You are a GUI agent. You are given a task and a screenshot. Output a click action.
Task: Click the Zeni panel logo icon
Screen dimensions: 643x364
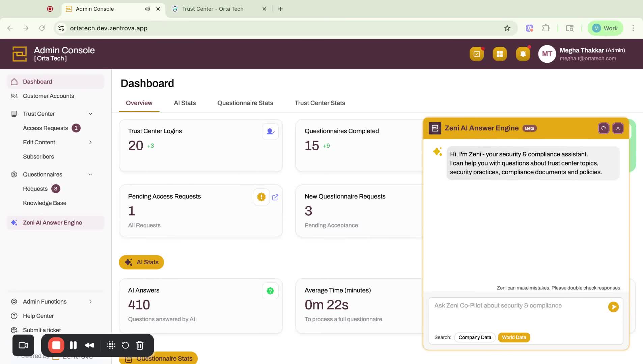pyautogui.click(x=435, y=128)
